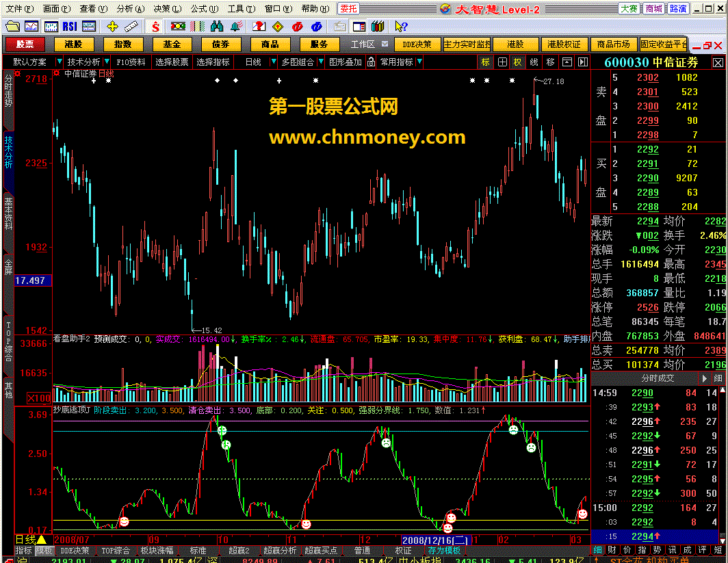
Task: Expand the 常用指标 dropdown arrow
Action: (x=419, y=62)
